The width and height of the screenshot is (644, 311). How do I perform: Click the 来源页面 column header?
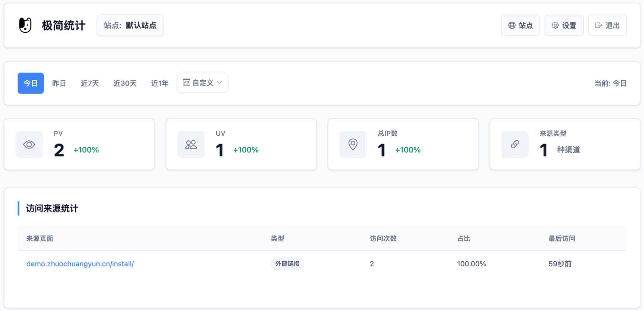pyautogui.click(x=40, y=238)
